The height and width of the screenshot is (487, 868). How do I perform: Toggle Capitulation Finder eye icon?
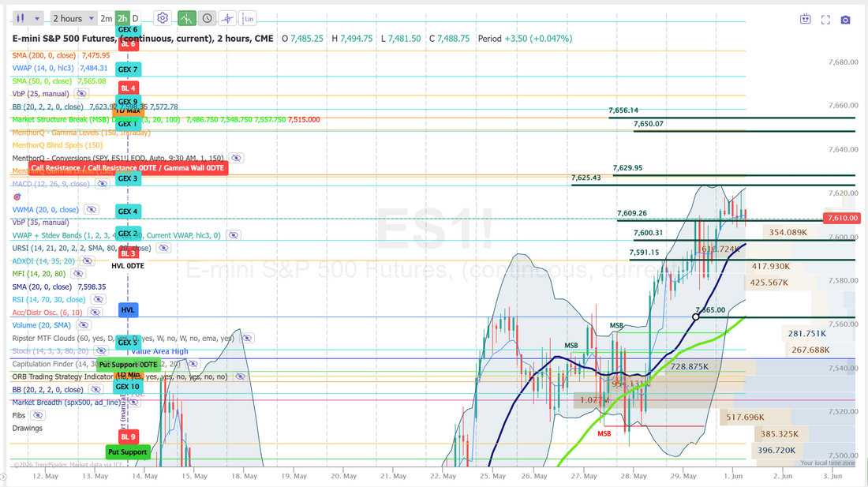[193, 364]
